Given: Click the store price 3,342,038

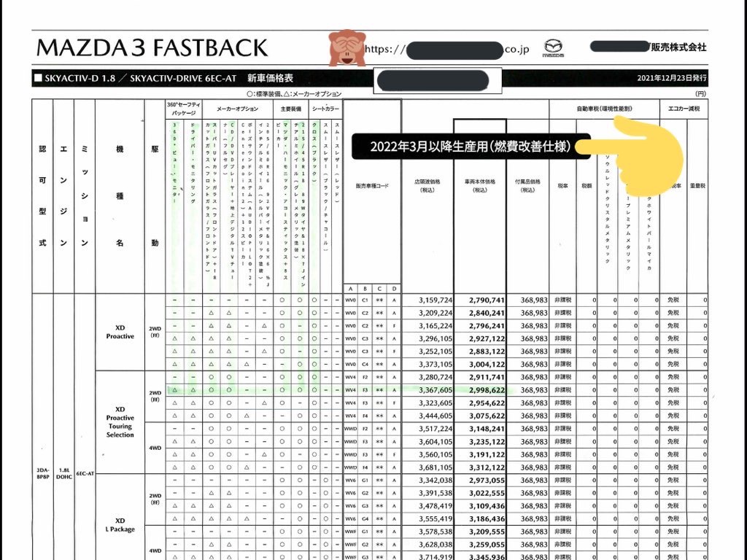Looking at the screenshot, I should click(436, 480).
